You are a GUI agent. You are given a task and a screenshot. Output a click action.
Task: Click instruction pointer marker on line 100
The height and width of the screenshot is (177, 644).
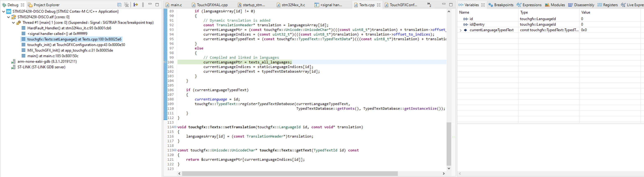[x=165, y=62]
